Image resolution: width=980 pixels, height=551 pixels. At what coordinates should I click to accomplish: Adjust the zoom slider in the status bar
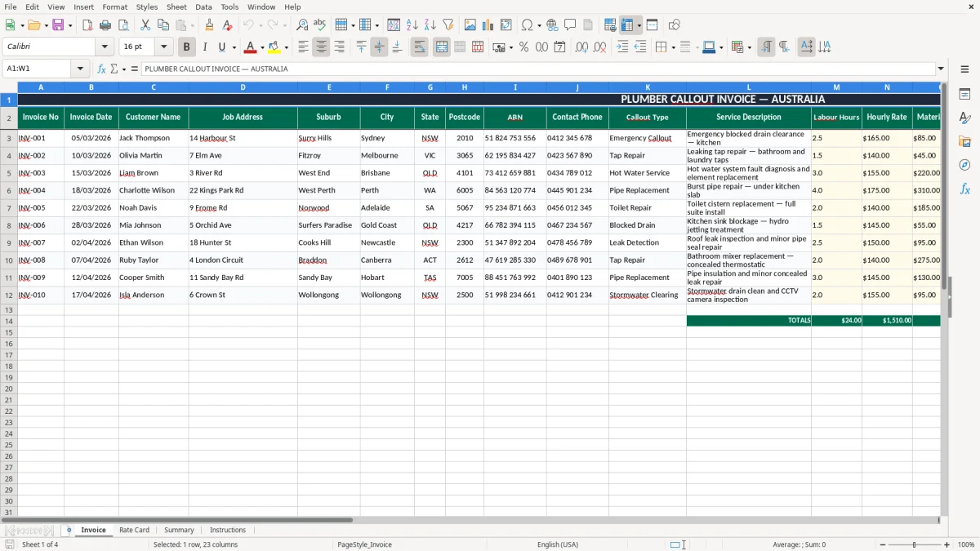tap(914, 544)
